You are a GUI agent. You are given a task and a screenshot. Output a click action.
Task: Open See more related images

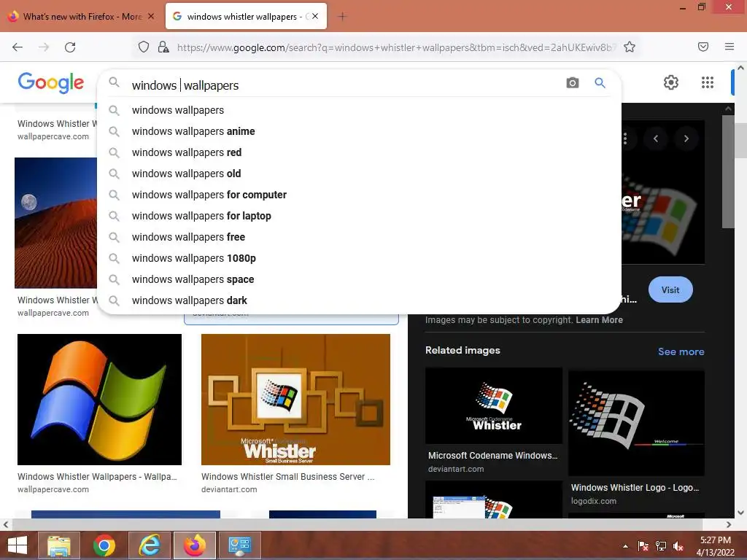tap(681, 351)
